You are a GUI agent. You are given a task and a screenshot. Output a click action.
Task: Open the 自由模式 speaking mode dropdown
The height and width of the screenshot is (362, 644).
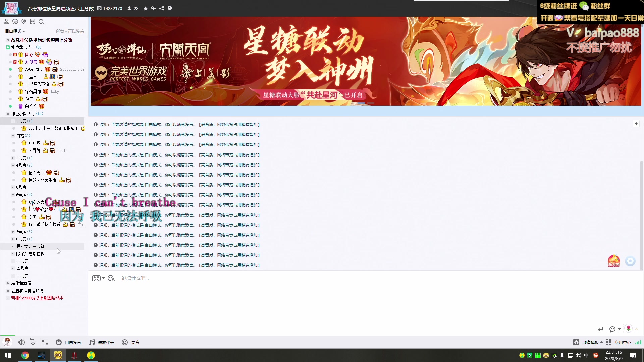tap(15, 31)
